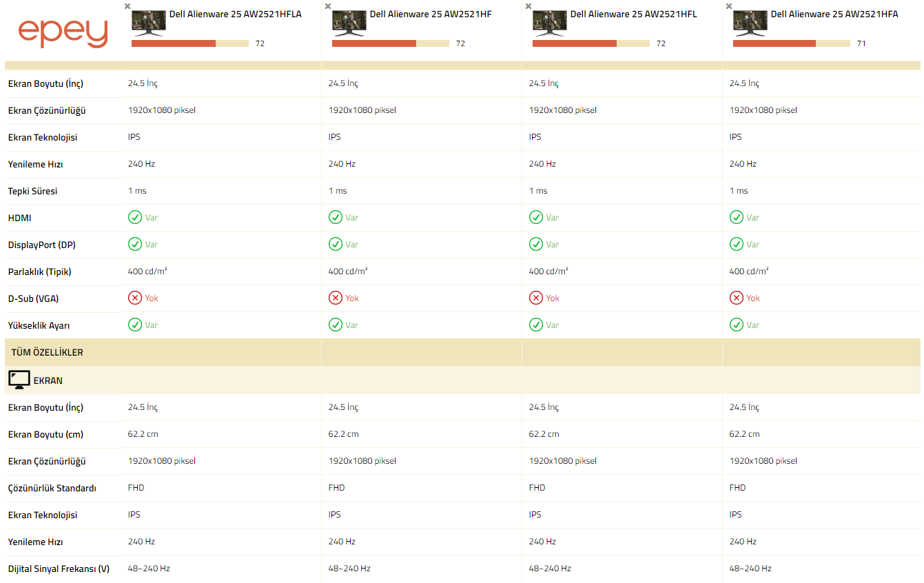Image resolution: width=924 pixels, height=583 pixels.
Task: Click the Çözünürlük Standardı row label
Action: tap(52, 488)
